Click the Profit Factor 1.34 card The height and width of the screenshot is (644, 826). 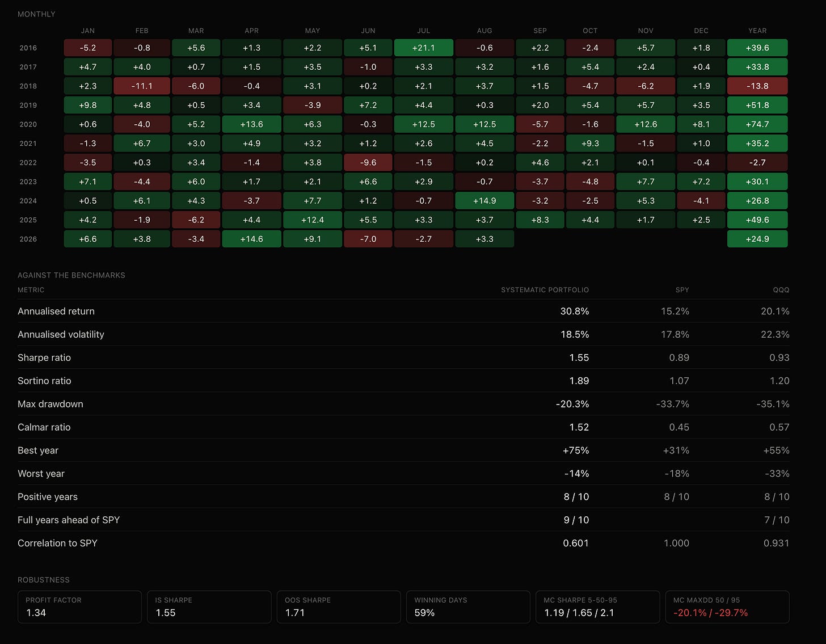pyautogui.click(x=79, y=607)
